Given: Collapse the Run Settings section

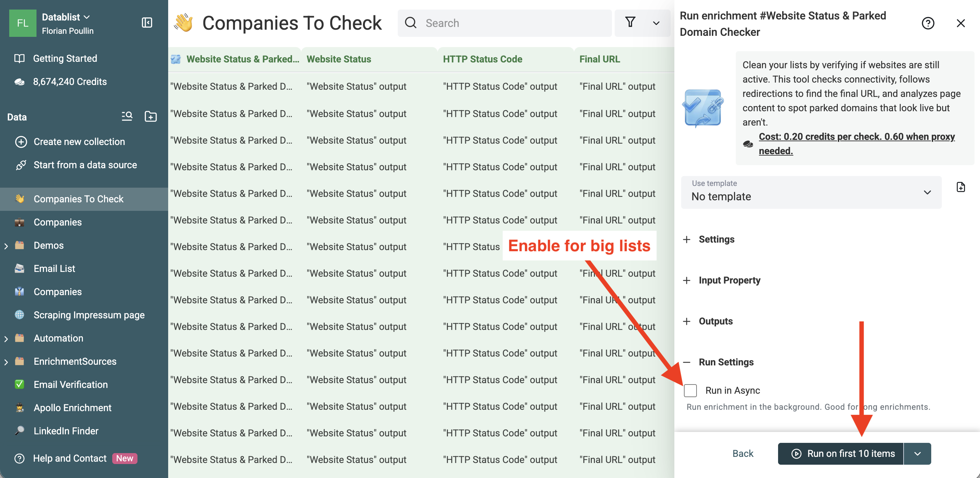Looking at the screenshot, I should [726, 362].
